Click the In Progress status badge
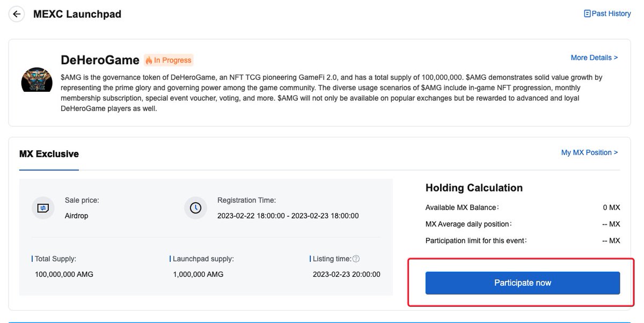 [x=169, y=60]
